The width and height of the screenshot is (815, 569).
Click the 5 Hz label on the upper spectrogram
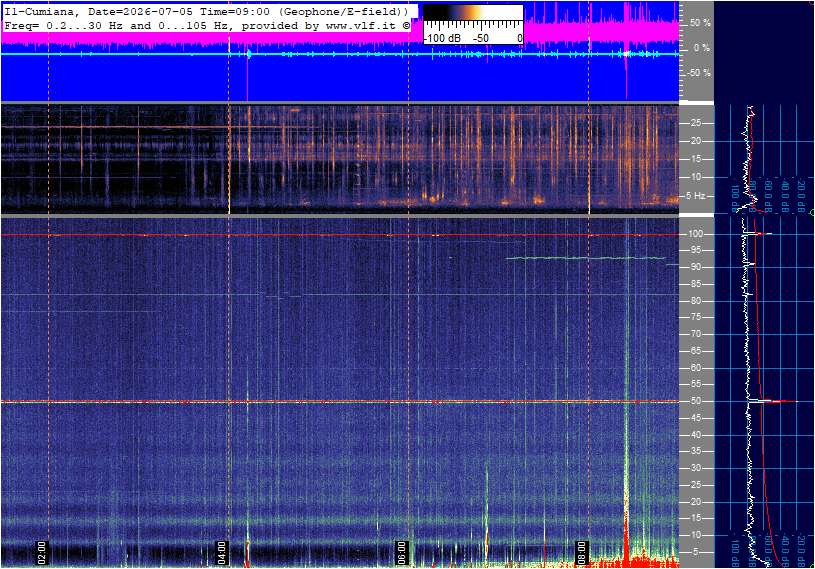coord(696,196)
